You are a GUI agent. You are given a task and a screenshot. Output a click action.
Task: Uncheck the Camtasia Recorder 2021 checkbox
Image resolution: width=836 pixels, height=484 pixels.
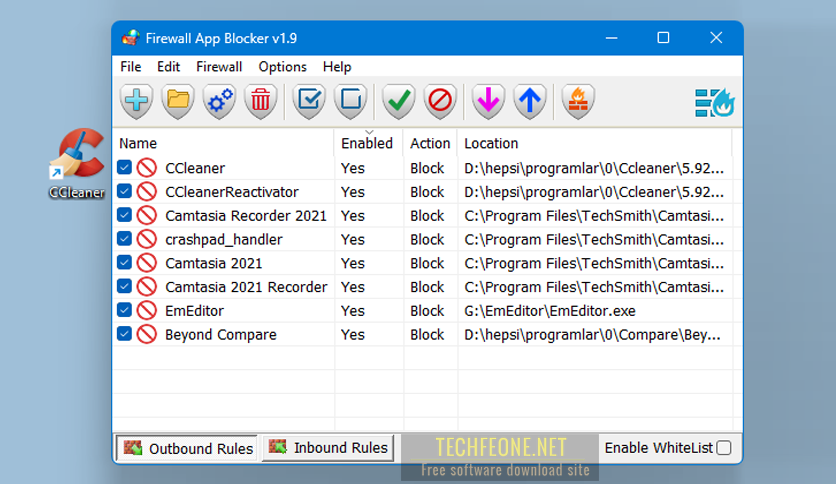(124, 215)
